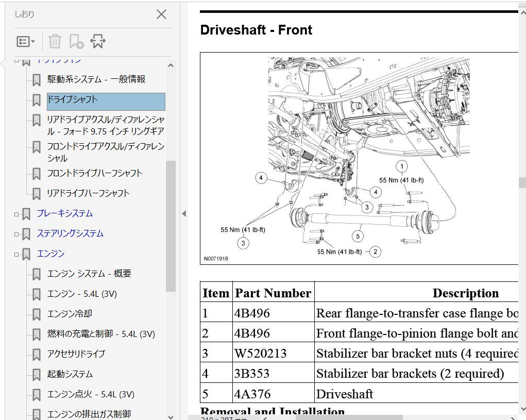526x420 pixels.
Task: Open the ステアリングシステム bookmark
Action: (x=70, y=234)
